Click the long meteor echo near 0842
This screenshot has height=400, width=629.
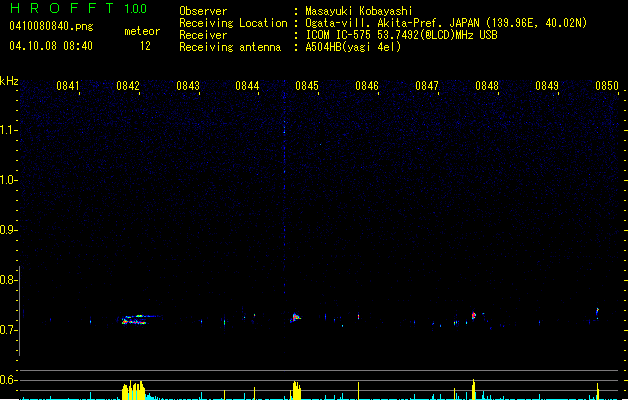pos(140,319)
